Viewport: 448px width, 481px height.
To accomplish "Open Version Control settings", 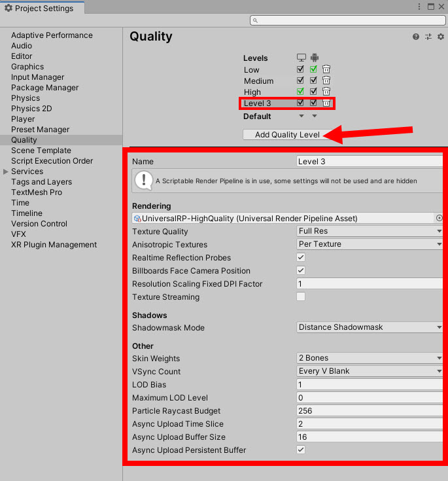I will tap(39, 224).
